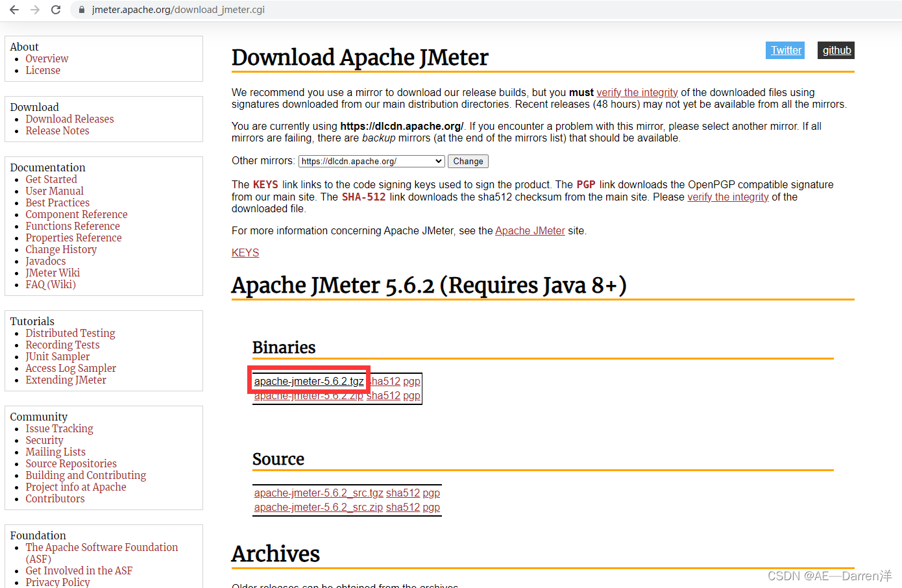Screen dimensions: 902x588
Task: Open the Privacy Policy link
Action: (58, 582)
